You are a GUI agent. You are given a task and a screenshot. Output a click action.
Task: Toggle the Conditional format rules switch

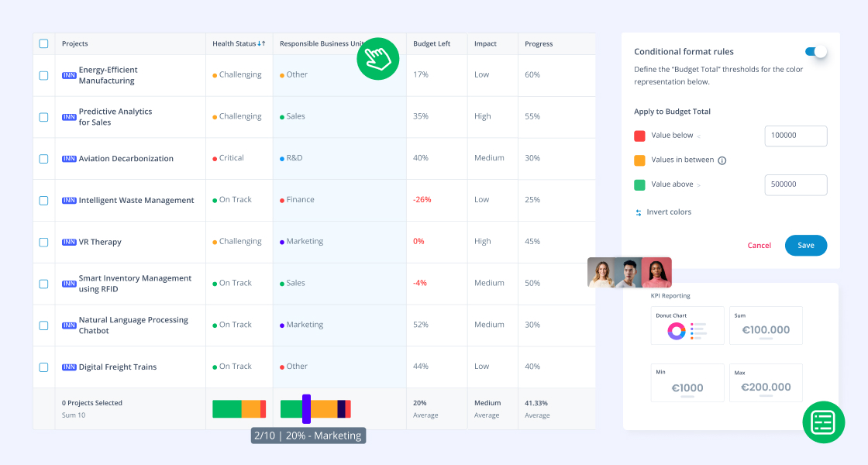tap(815, 52)
